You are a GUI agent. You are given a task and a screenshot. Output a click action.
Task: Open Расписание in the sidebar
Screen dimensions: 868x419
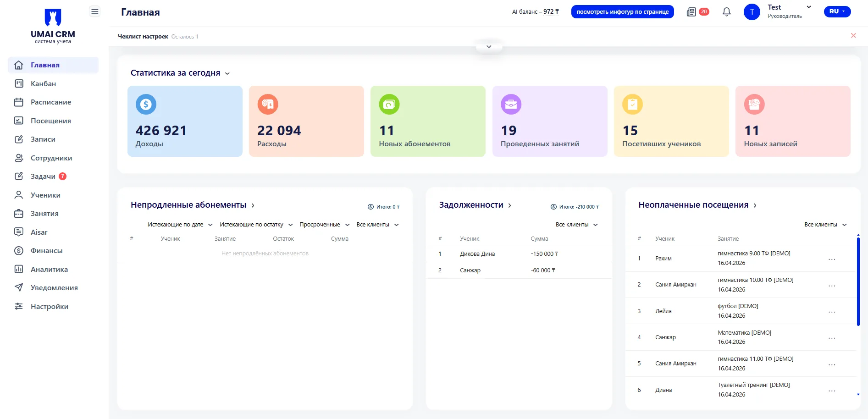pos(50,102)
